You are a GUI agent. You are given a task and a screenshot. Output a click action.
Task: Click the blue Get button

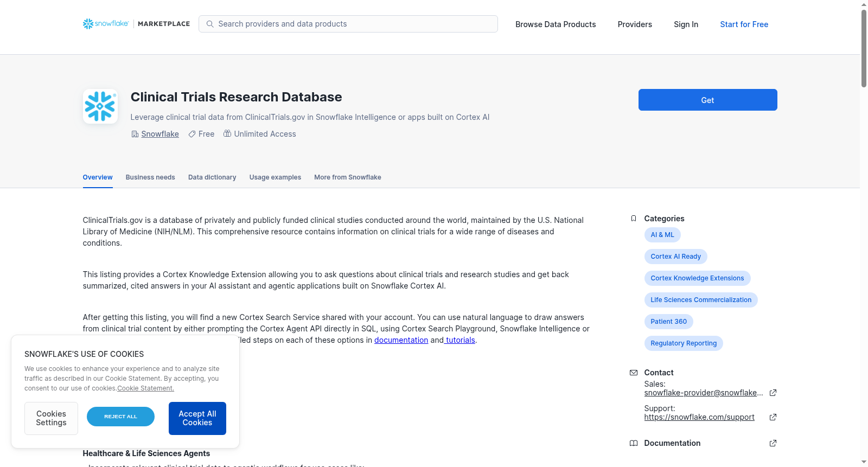[708, 100]
